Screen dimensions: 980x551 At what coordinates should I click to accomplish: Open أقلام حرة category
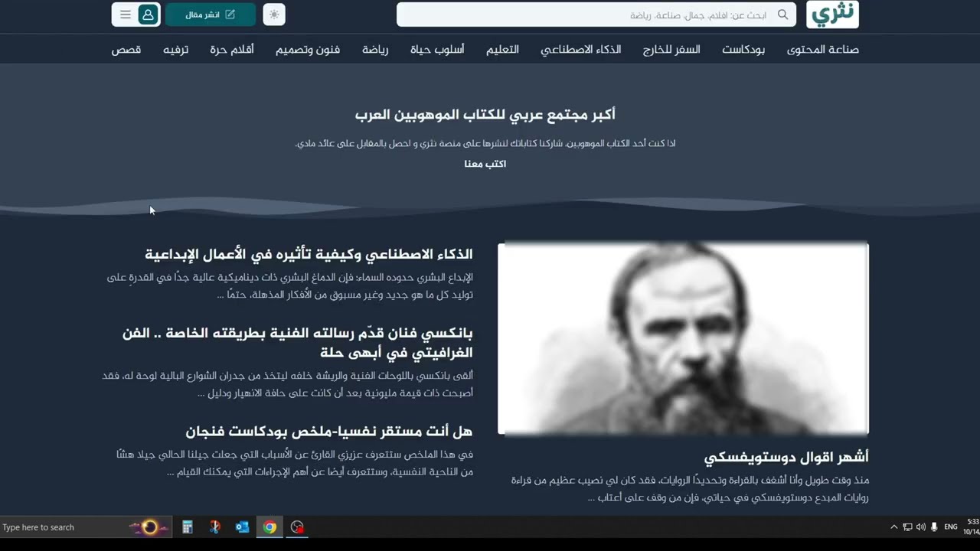(232, 49)
